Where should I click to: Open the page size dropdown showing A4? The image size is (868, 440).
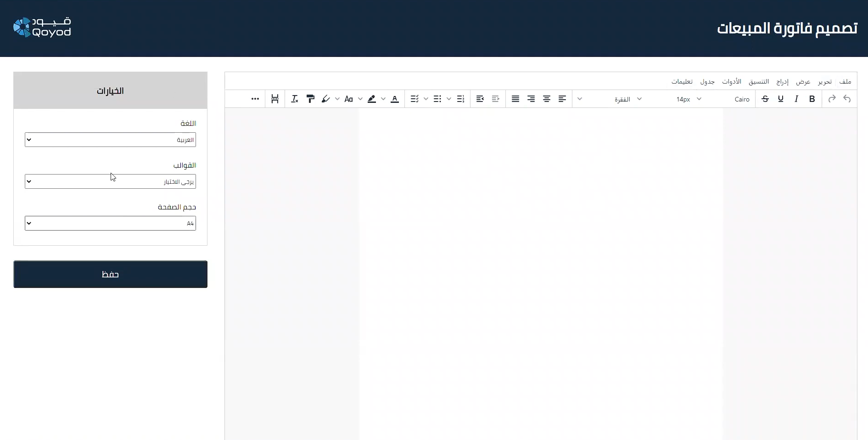[110, 223]
